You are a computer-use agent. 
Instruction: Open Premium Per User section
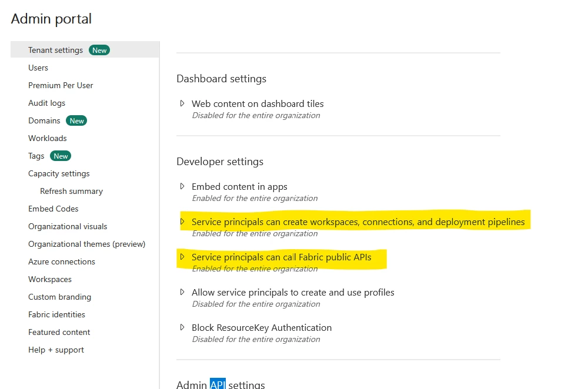pos(61,85)
